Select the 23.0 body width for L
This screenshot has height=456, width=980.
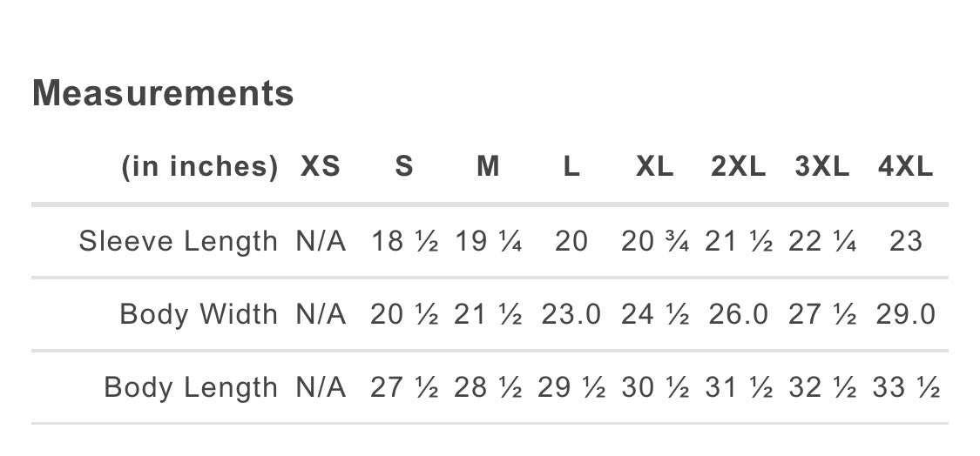[x=571, y=314]
